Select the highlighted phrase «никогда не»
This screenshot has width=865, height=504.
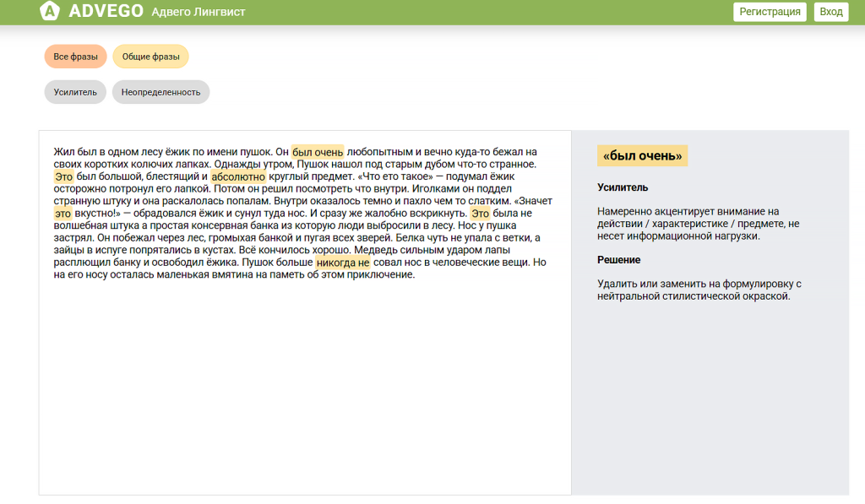pos(343,263)
